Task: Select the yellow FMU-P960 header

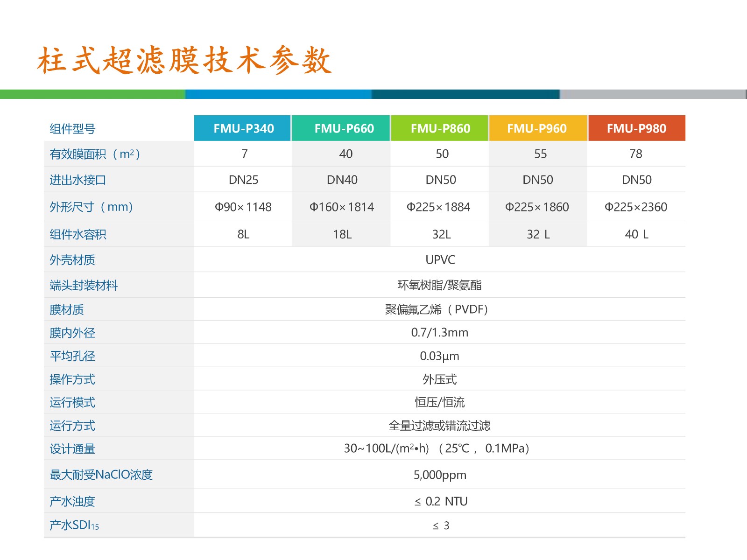Action: 537,128
